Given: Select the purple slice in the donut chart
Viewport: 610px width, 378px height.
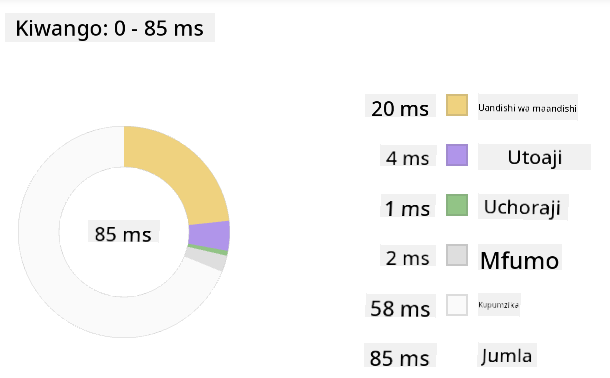Looking at the screenshot, I should 209,236.
